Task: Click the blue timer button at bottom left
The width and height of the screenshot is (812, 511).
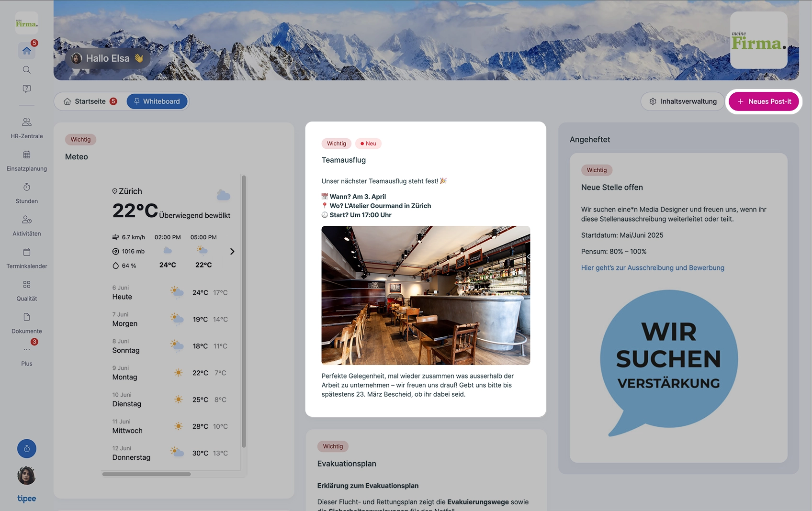Action: (x=27, y=449)
